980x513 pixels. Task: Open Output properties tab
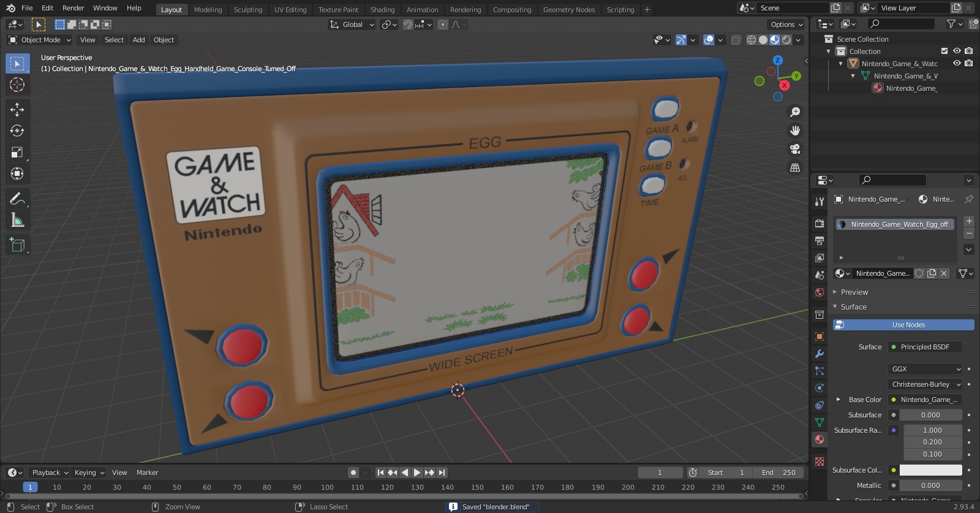(820, 241)
